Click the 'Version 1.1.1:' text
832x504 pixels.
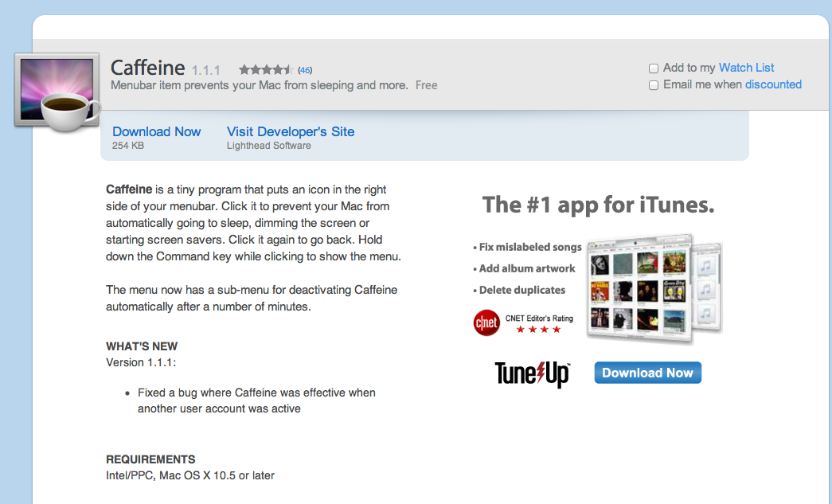(x=141, y=362)
